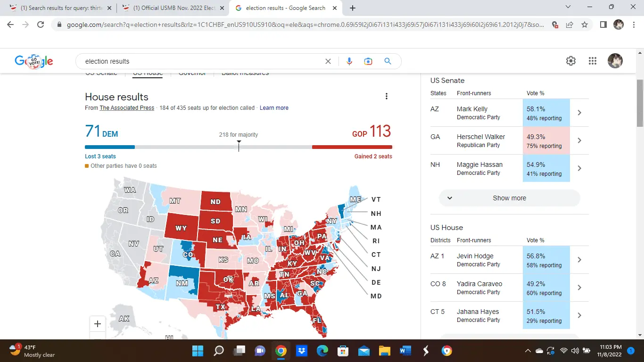This screenshot has width=644, height=362.
Task: Follow The Associated Press link
Action: point(127,108)
